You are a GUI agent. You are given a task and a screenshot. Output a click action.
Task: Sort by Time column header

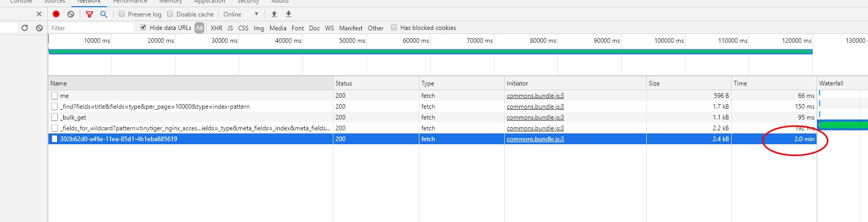tap(774, 83)
